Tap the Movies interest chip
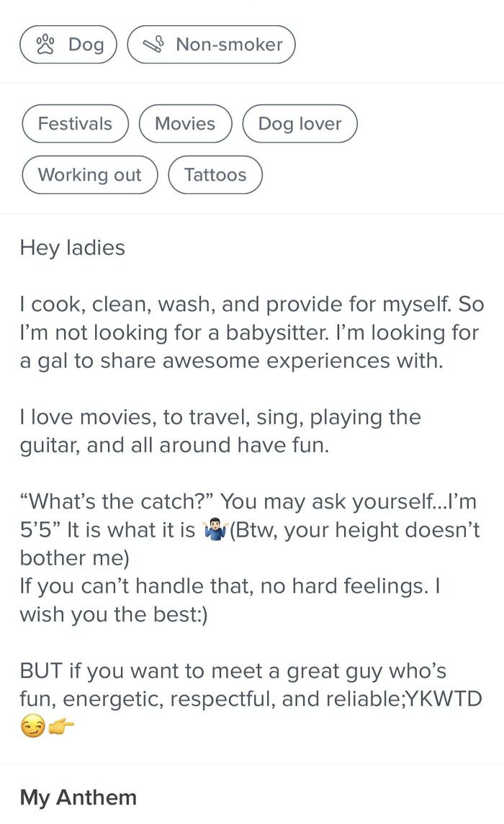 click(x=185, y=124)
